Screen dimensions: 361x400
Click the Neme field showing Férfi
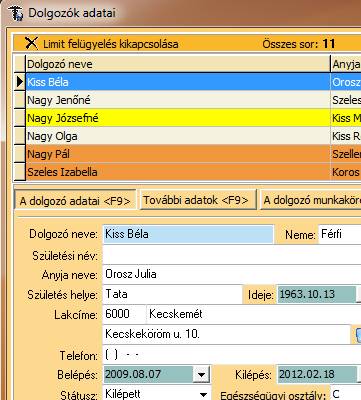(x=340, y=234)
